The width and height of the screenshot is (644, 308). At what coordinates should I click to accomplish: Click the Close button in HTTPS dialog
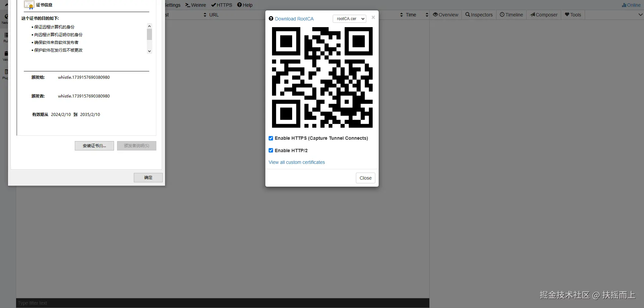pyautogui.click(x=366, y=178)
